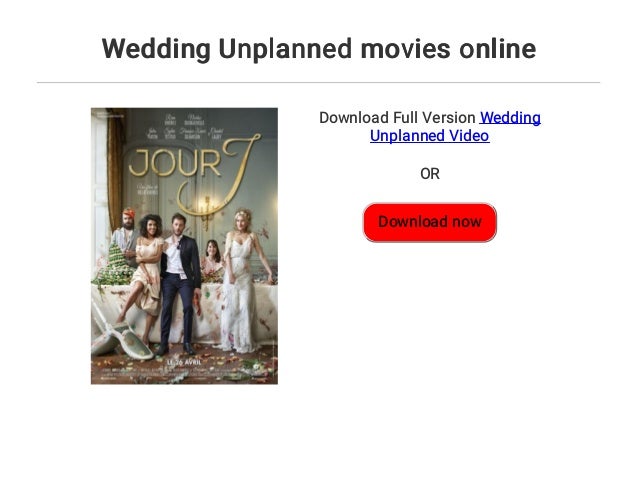638x479 pixels.
Task: Click the Unplanned Video line of the link
Action: click(x=430, y=136)
